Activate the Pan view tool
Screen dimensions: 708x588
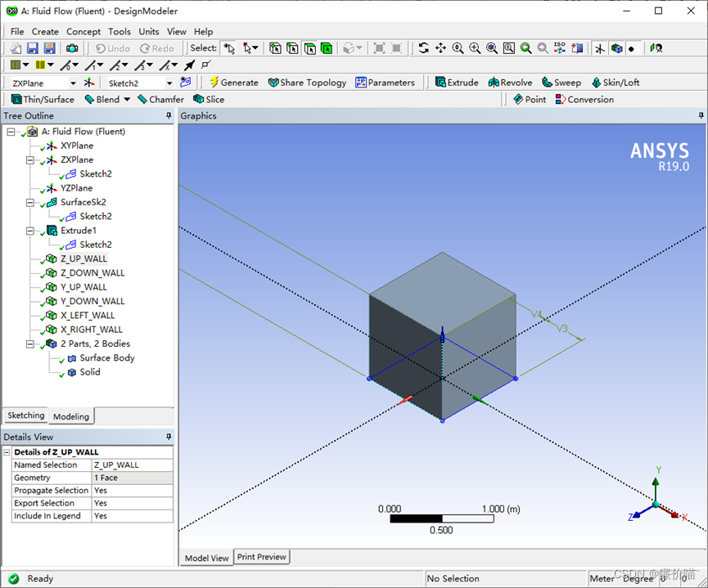(x=440, y=48)
